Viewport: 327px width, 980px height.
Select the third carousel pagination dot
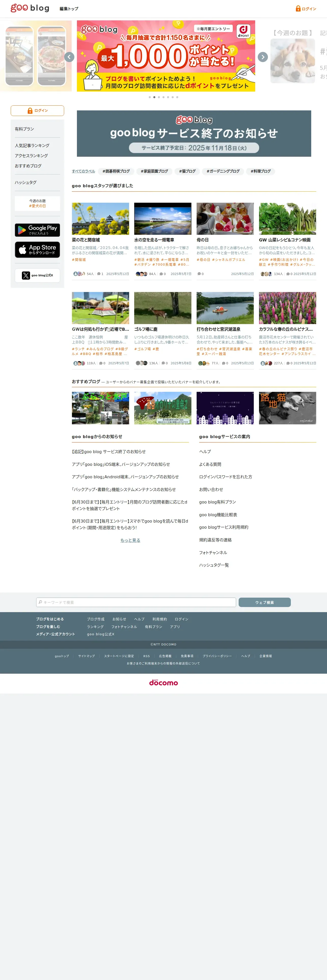pos(159,97)
